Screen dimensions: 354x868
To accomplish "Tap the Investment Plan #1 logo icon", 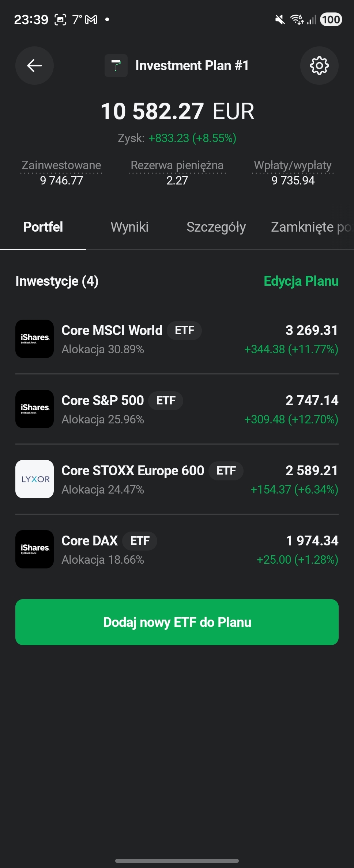I will point(116,66).
